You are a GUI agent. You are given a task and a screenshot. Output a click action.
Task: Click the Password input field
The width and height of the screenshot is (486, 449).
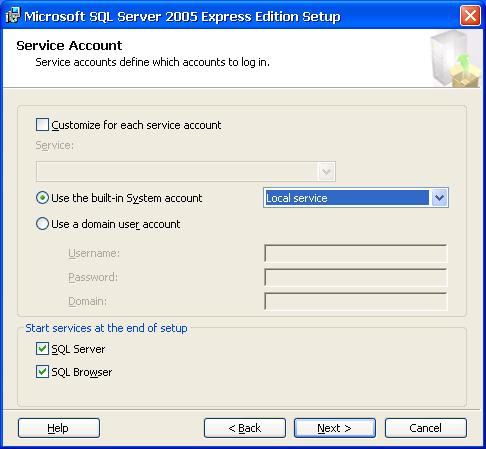click(x=356, y=277)
